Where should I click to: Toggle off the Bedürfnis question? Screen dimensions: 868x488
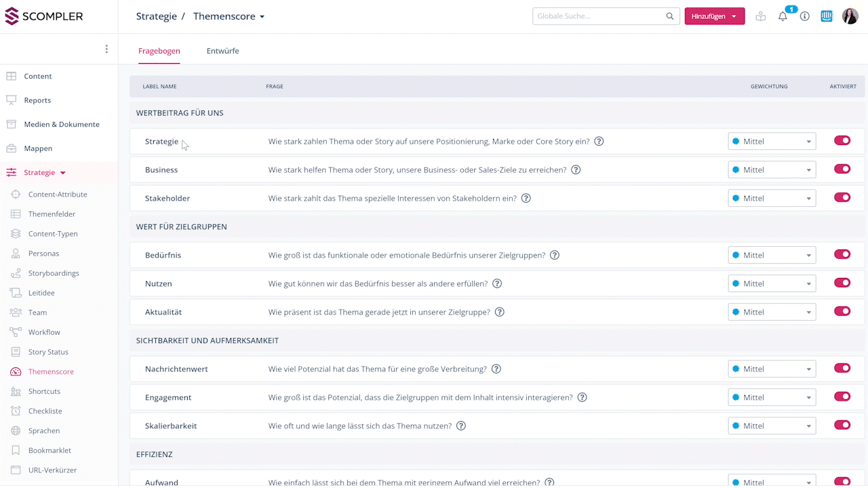coord(842,255)
